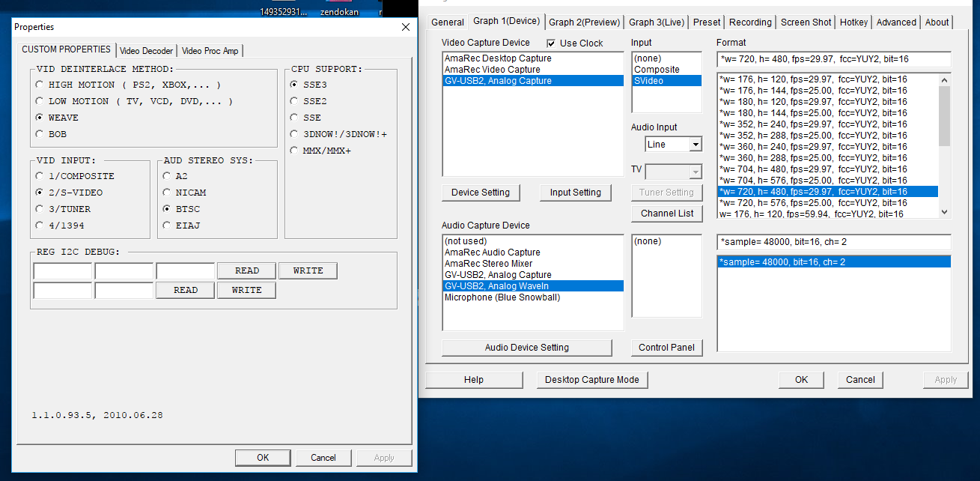Select HIGH MOTION deinterlace method
Image resolution: width=980 pixels, height=481 pixels.
coord(40,85)
